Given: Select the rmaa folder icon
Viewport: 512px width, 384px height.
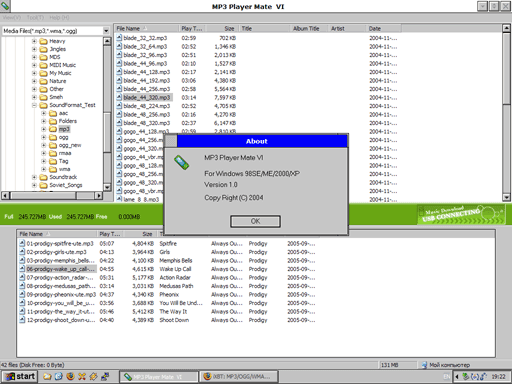Looking at the screenshot, I should (53, 153).
